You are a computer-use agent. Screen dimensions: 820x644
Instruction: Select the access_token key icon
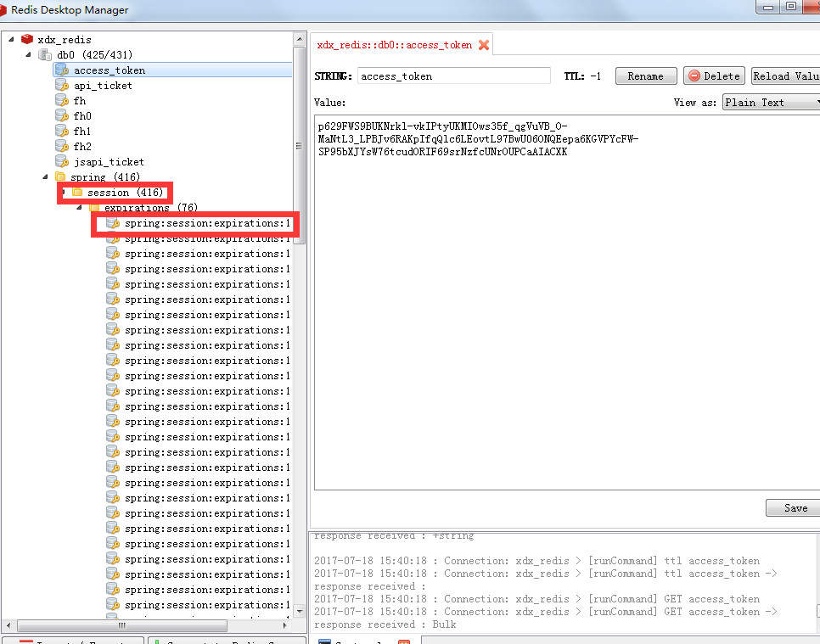[x=60, y=70]
